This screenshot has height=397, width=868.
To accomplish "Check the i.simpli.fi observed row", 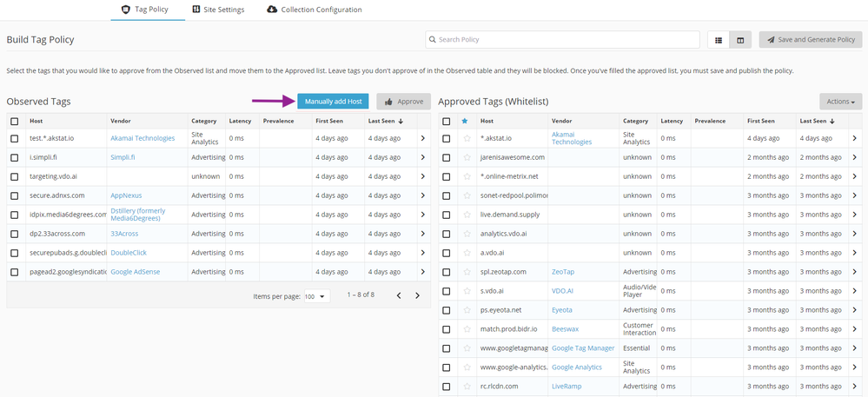I will tap(15, 157).
